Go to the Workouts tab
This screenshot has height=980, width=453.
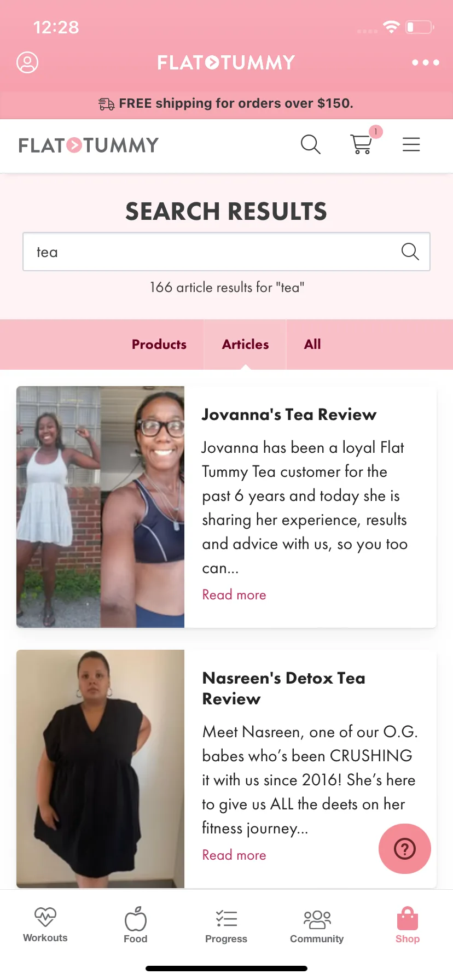(45, 925)
